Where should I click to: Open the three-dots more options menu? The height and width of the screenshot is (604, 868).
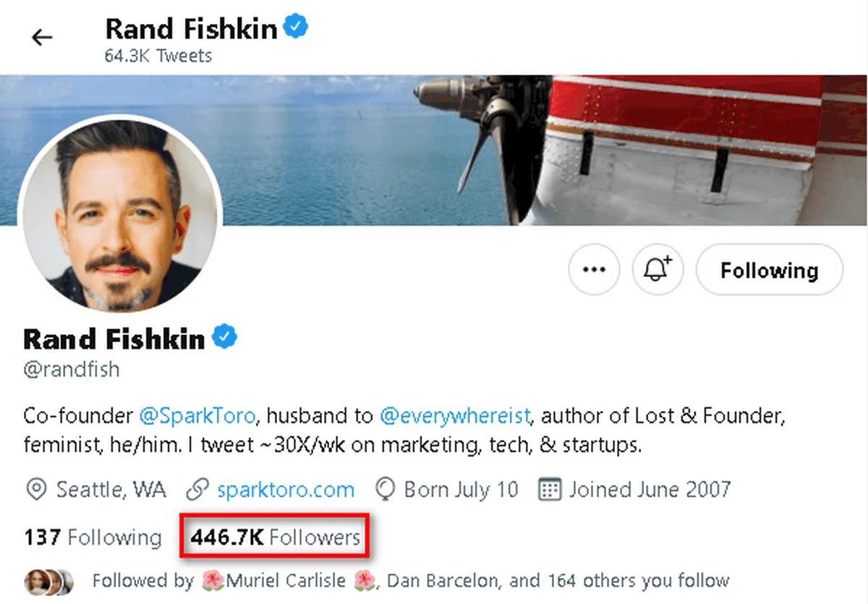[x=594, y=270]
